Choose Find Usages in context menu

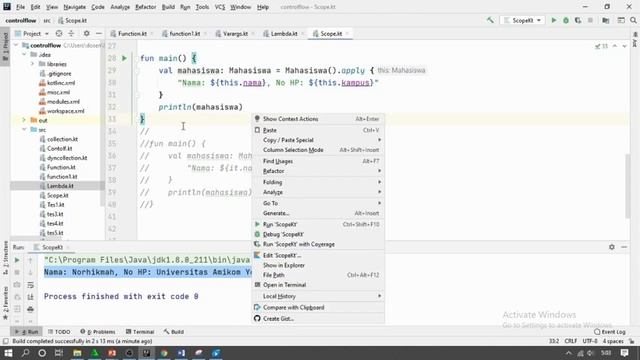pos(318,161)
